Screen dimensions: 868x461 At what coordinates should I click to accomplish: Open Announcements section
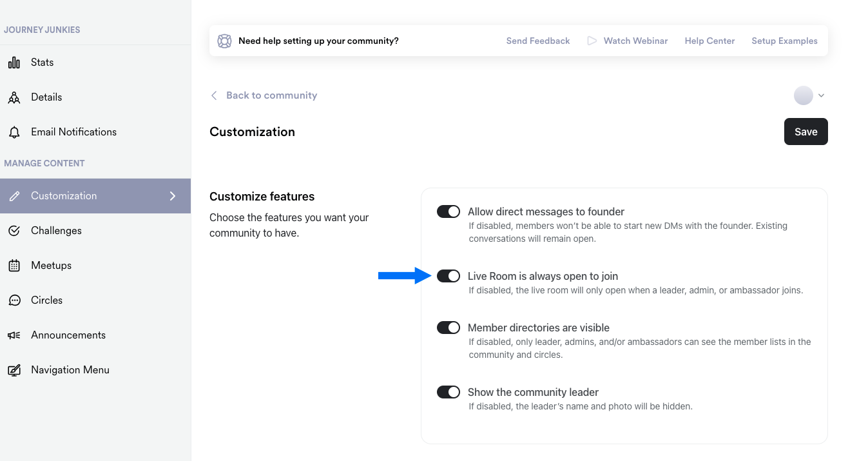click(95, 335)
